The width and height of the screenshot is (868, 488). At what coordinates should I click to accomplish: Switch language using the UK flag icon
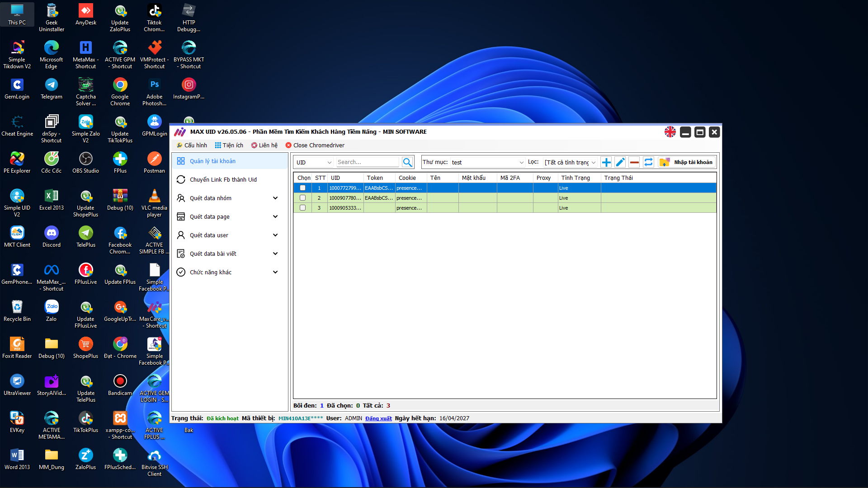(670, 132)
